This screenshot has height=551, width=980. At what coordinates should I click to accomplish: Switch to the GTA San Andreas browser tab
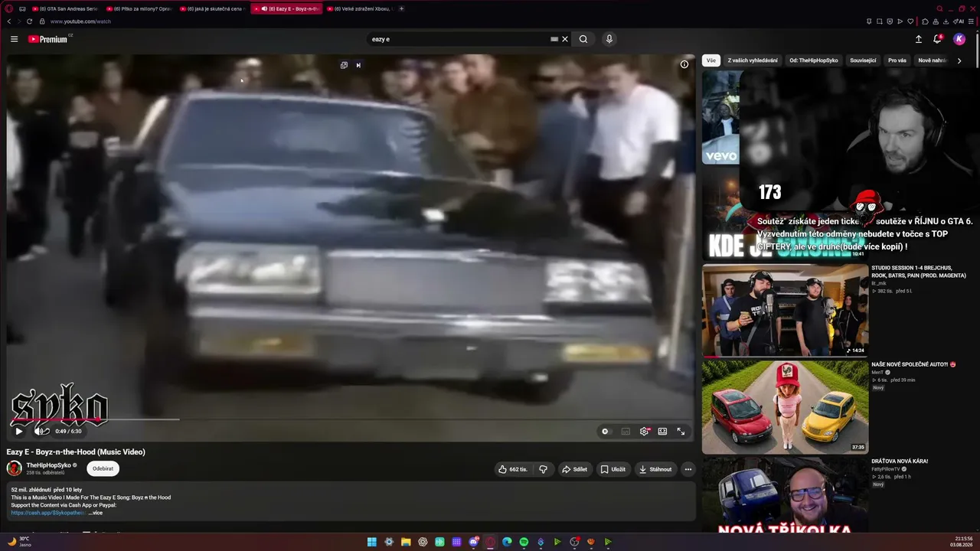click(65, 8)
